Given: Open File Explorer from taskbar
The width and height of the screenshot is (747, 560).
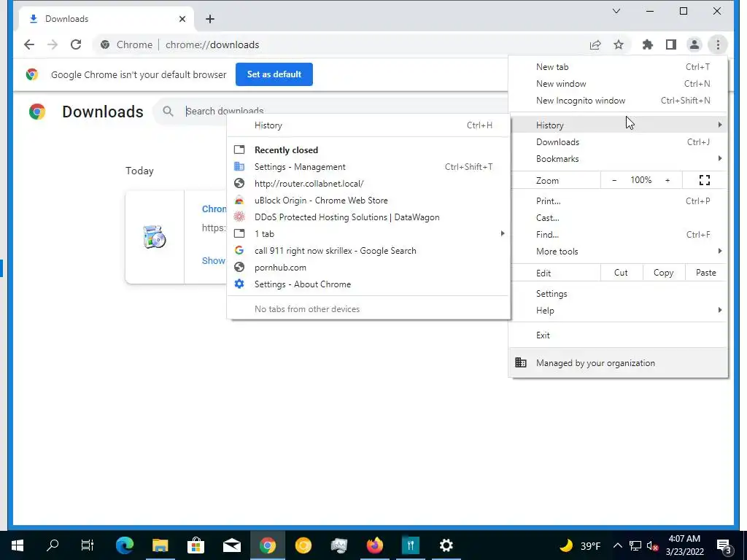Looking at the screenshot, I should [x=160, y=545].
